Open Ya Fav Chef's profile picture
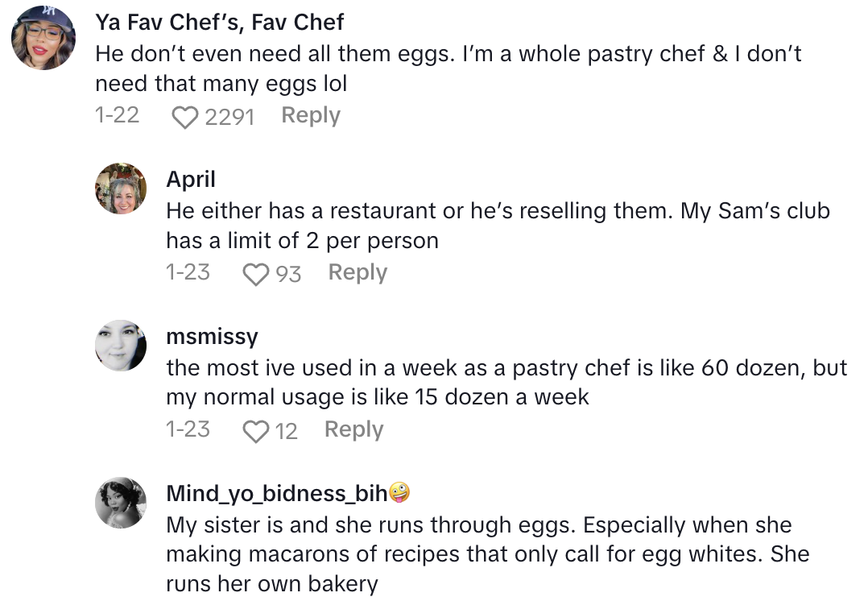Screen dimensions: 868x601 43,38
